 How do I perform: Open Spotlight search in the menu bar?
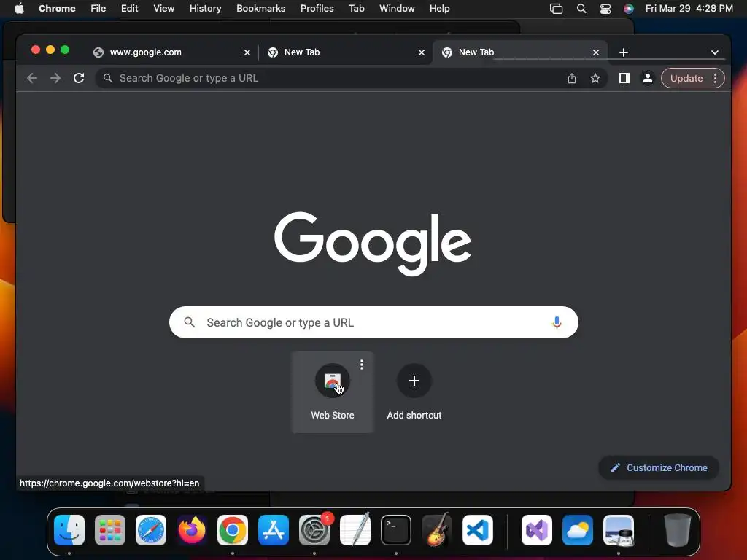coord(581,9)
